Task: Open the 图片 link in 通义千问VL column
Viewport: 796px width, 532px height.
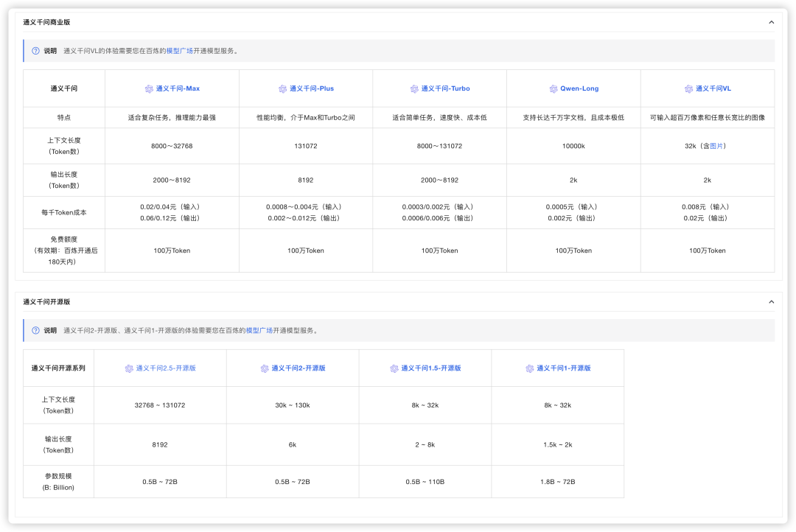Action: pos(716,146)
